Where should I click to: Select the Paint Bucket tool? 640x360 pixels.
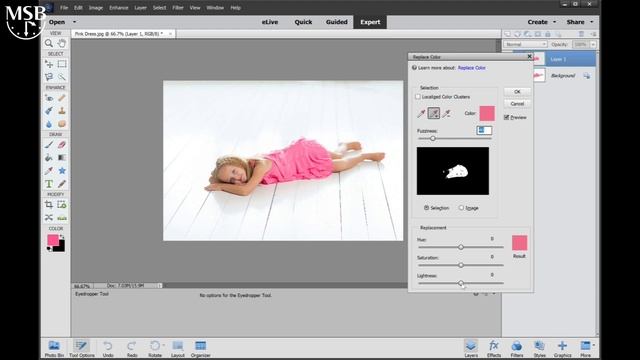coord(49,158)
